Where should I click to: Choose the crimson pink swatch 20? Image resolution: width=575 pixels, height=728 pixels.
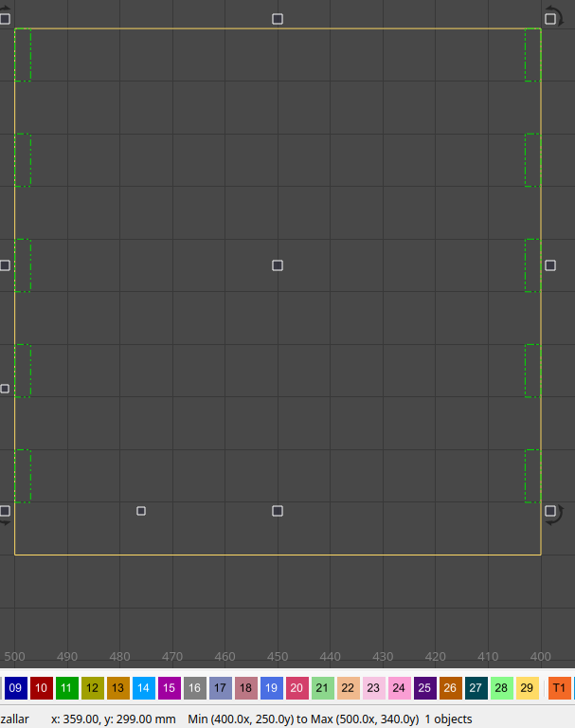296,687
